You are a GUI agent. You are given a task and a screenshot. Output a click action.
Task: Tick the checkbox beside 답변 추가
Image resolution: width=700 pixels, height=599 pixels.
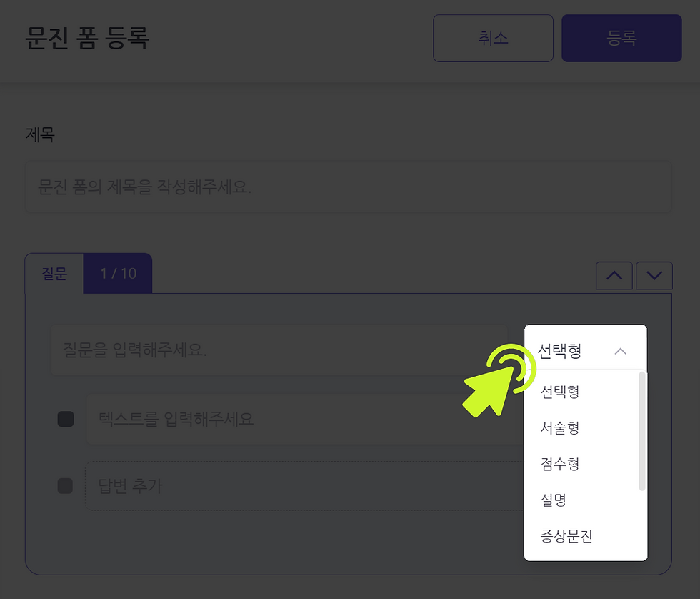point(65,485)
